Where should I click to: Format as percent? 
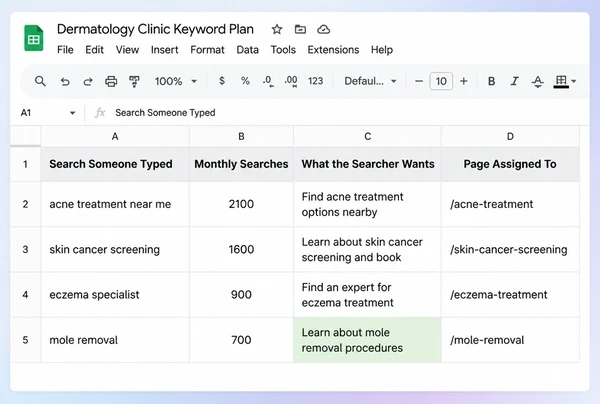[x=245, y=81]
